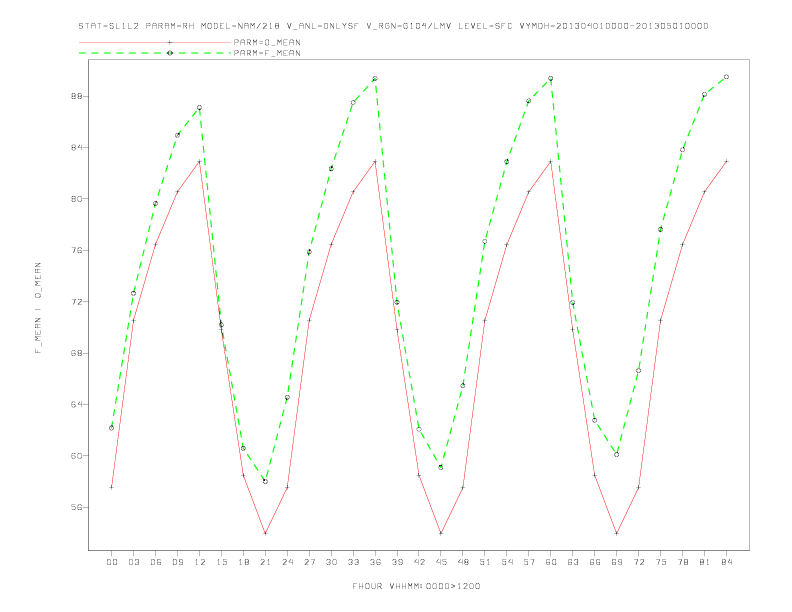Click the x-axis hour label 72
The height and width of the screenshot is (612, 792).
pyautogui.click(x=639, y=562)
